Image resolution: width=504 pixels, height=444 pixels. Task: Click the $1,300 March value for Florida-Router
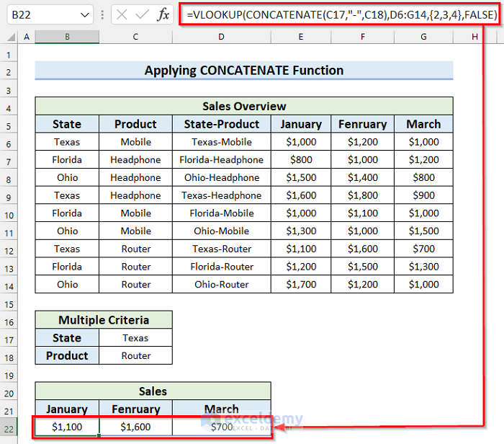423,267
